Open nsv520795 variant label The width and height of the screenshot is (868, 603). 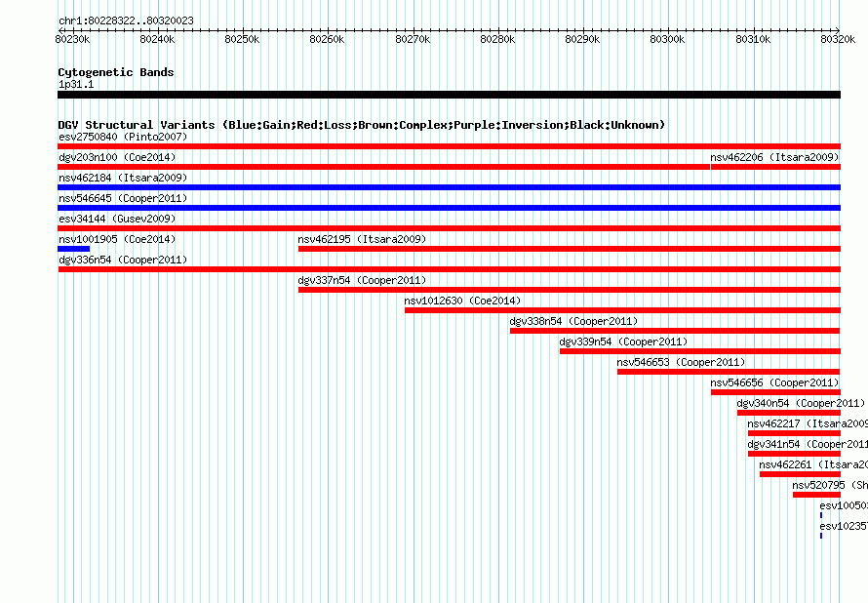click(830, 485)
